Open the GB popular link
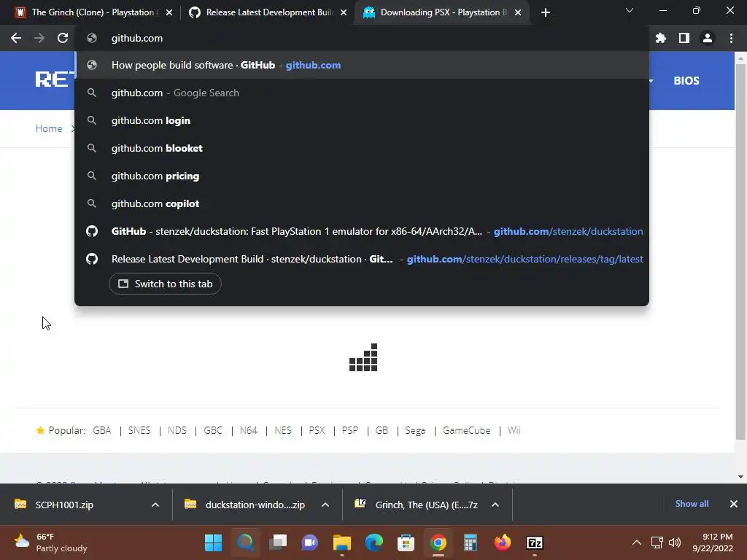 pos(382,430)
